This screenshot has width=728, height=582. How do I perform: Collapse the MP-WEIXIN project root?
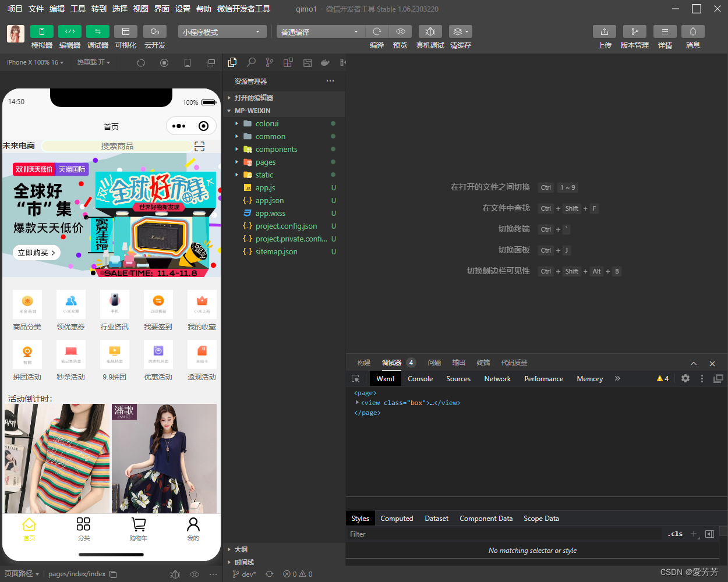click(285, 111)
